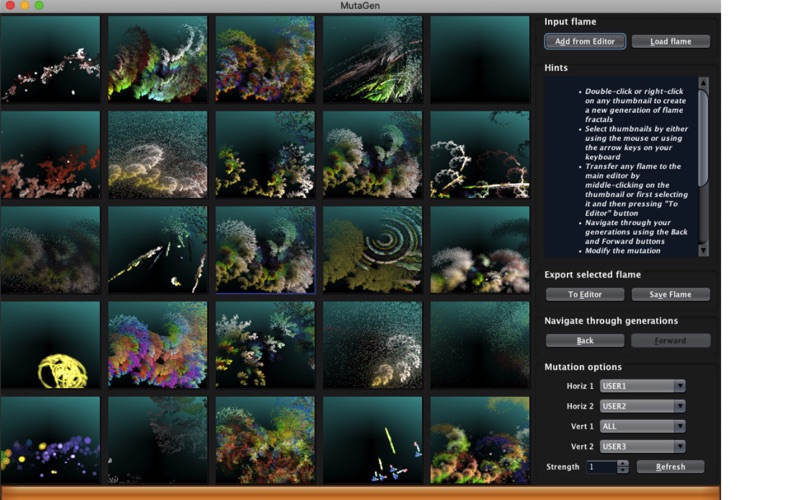Viewport: 800px width, 500px height.
Task: Click the Hints scrollbar down arrow
Action: pos(703,250)
